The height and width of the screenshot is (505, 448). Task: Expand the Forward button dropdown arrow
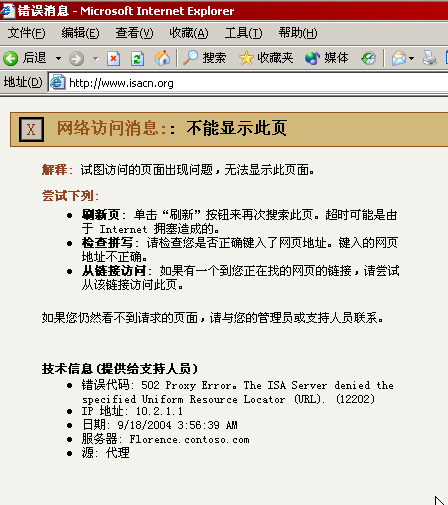96,59
